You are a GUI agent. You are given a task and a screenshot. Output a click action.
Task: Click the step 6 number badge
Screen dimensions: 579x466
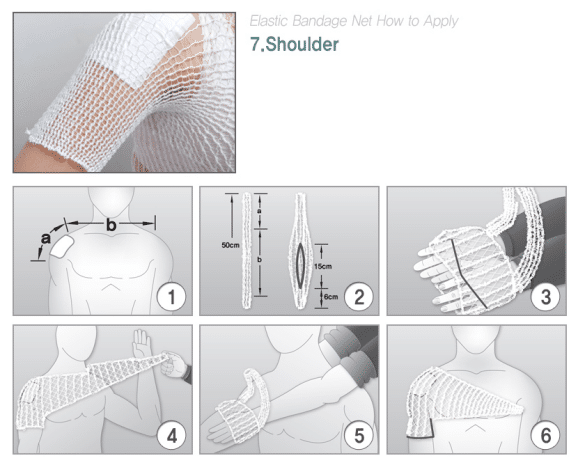coord(546,436)
